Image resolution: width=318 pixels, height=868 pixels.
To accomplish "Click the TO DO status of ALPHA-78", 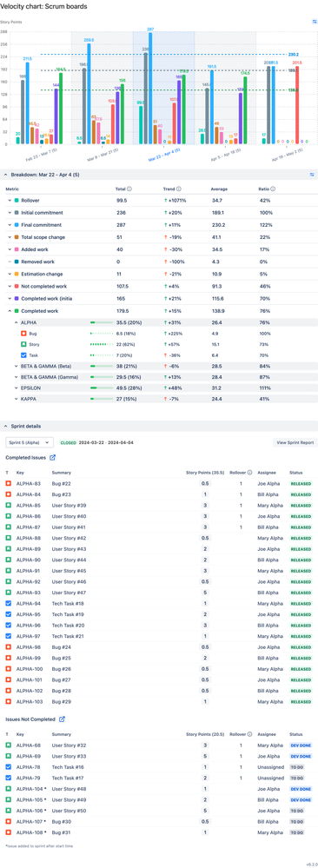I will (297, 767).
